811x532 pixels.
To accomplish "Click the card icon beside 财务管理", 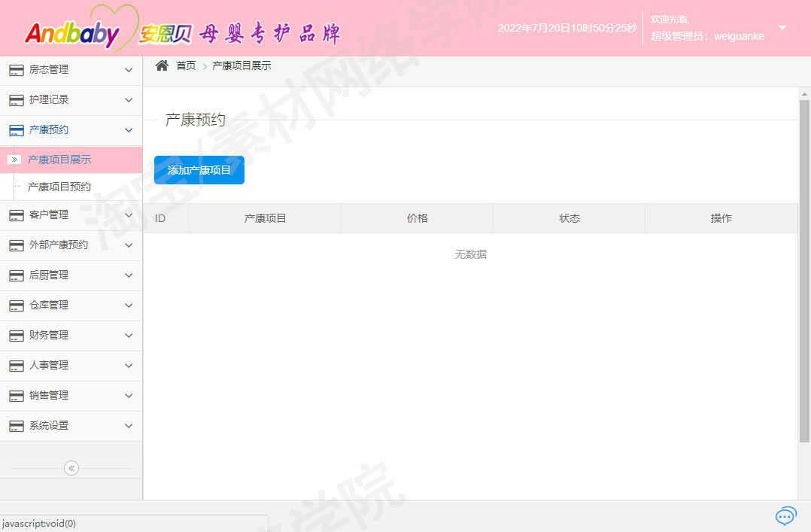I will (17, 336).
